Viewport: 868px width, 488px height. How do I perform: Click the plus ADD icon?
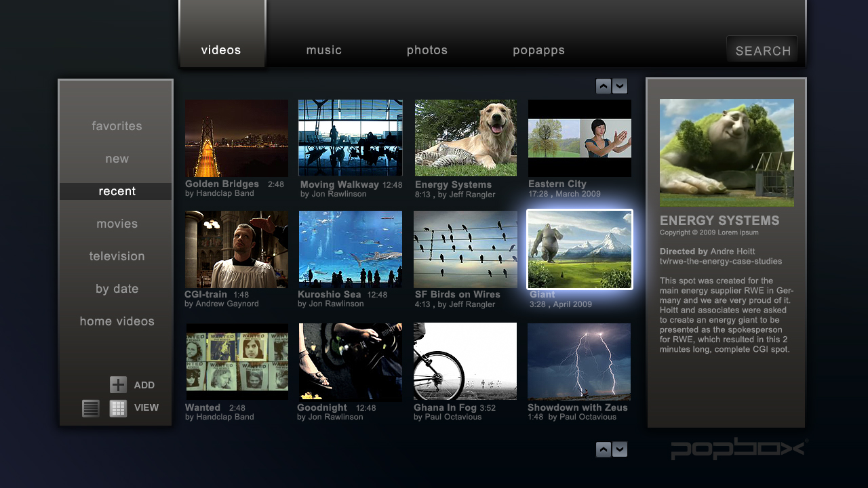(118, 385)
